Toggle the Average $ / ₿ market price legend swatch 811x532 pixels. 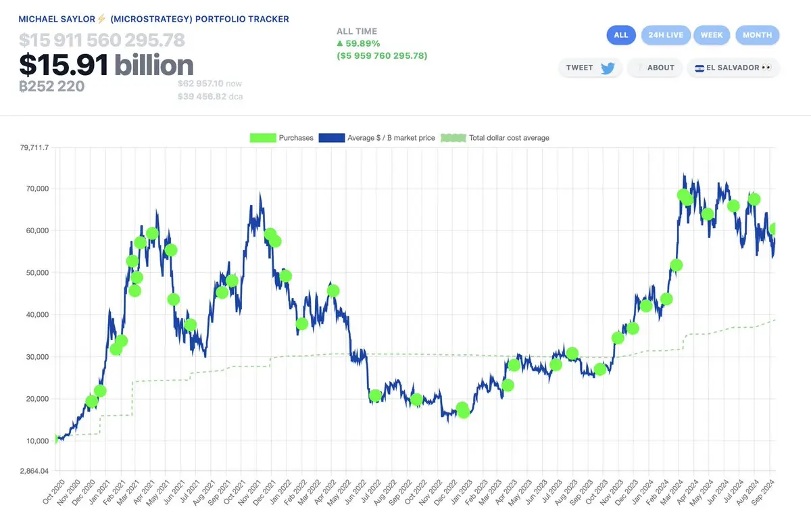pyautogui.click(x=331, y=138)
